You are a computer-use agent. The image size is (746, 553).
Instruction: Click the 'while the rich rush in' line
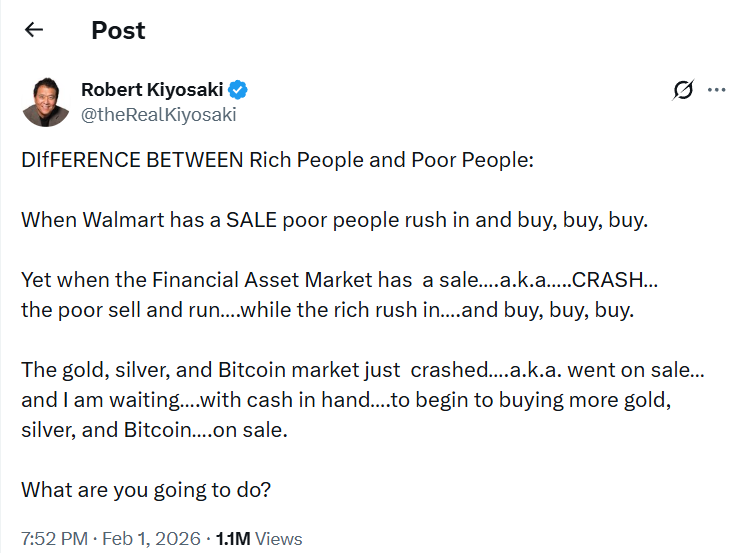tap(326, 309)
